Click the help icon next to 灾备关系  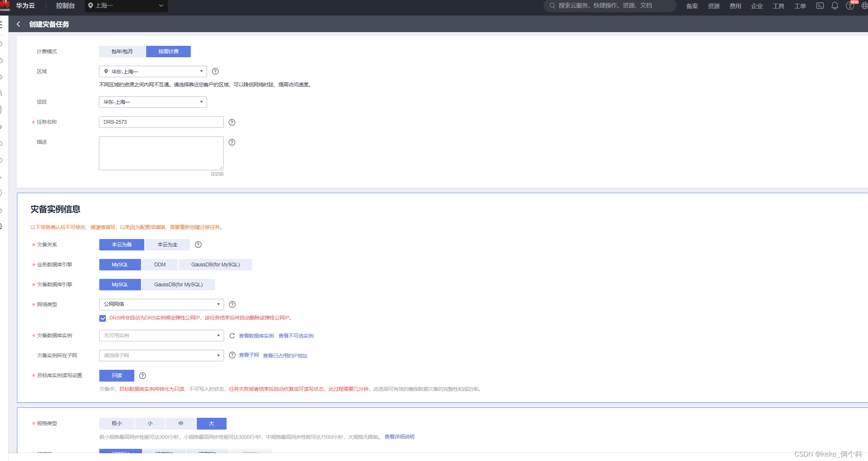pos(197,244)
